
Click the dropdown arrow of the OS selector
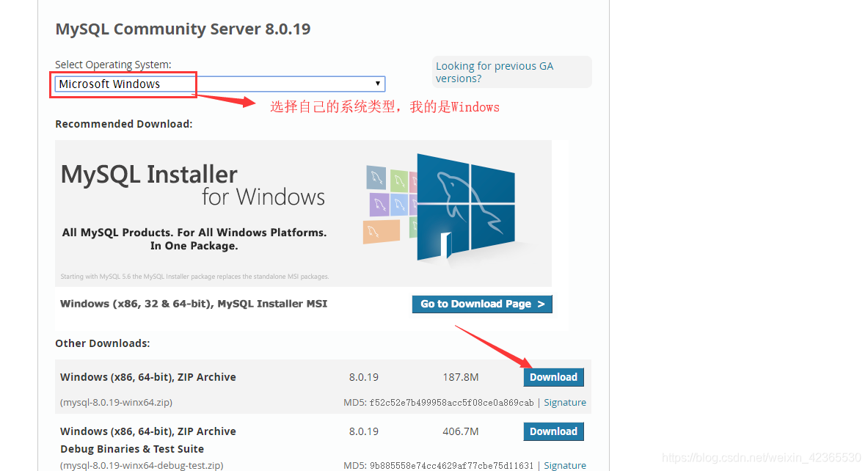pos(378,84)
